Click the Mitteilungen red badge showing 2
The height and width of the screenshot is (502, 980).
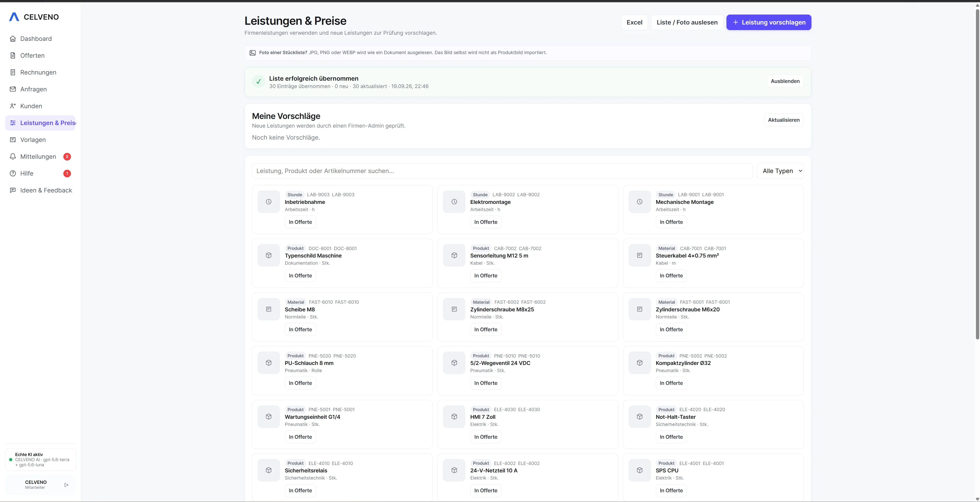click(x=67, y=157)
